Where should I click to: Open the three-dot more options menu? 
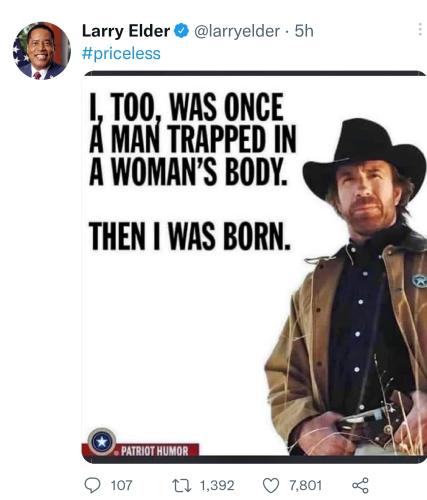(x=420, y=29)
